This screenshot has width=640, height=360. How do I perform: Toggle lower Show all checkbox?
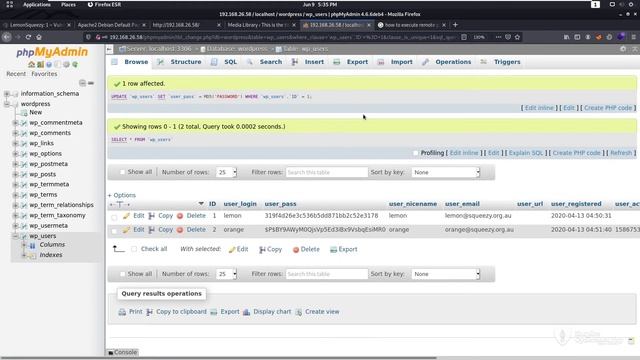pos(122,274)
